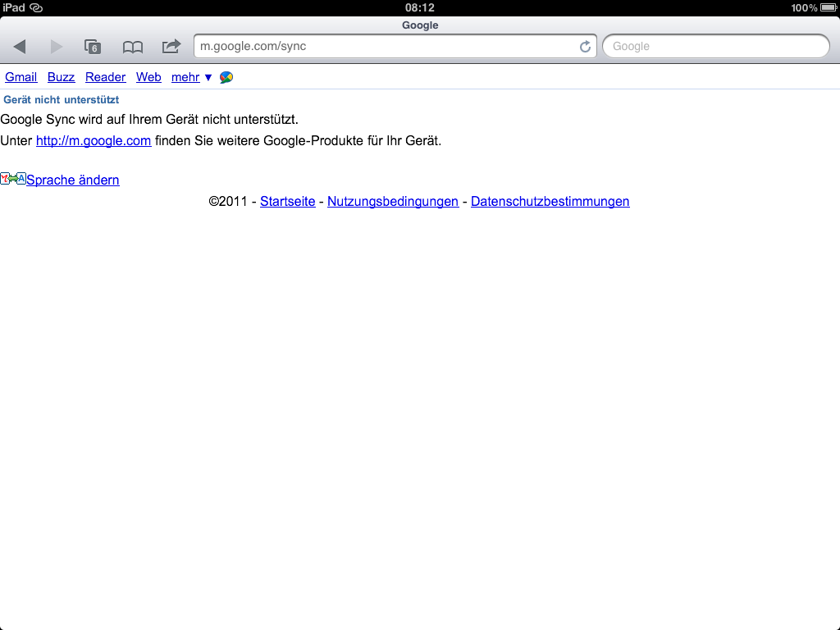Click Sprache ändern link
The height and width of the screenshot is (630, 840).
(x=73, y=180)
